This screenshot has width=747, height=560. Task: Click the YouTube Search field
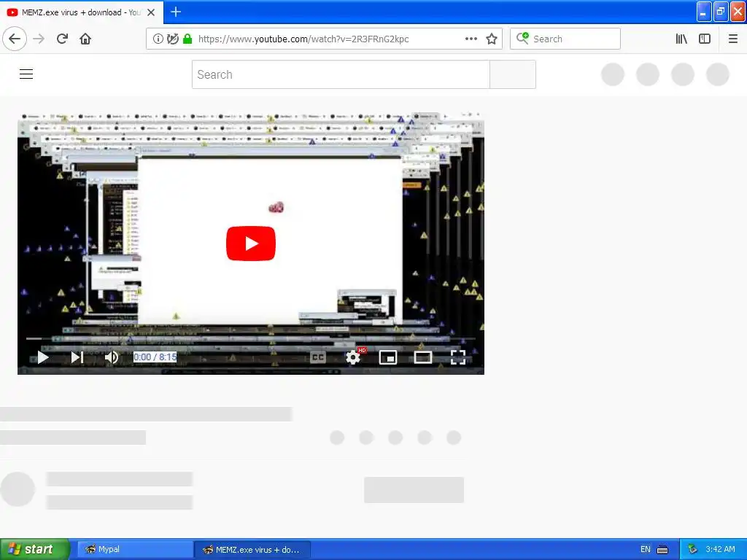tap(341, 74)
